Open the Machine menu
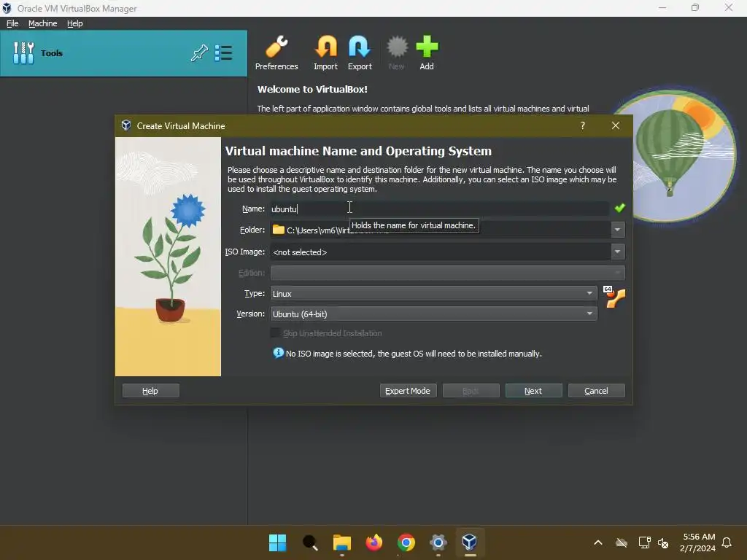Viewport: 747px width, 560px height. pyautogui.click(x=42, y=23)
